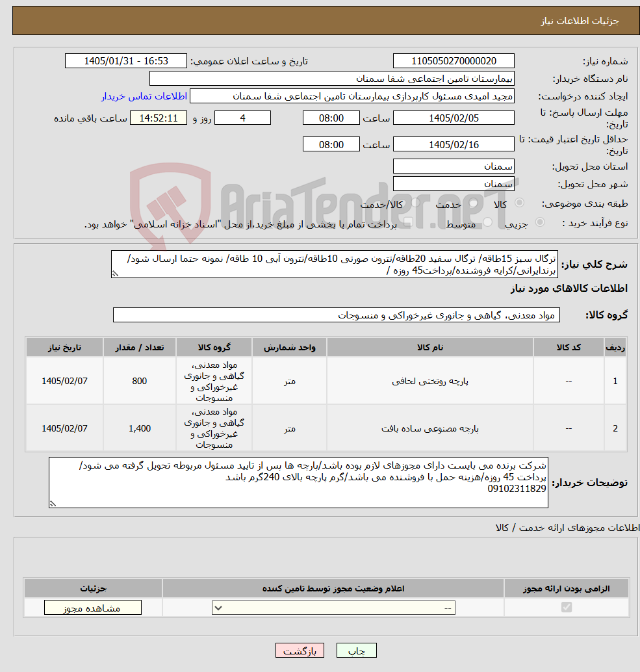Click the جزئیات column header in permits table
This screenshot has width=640, height=672.
coord(94,588)
